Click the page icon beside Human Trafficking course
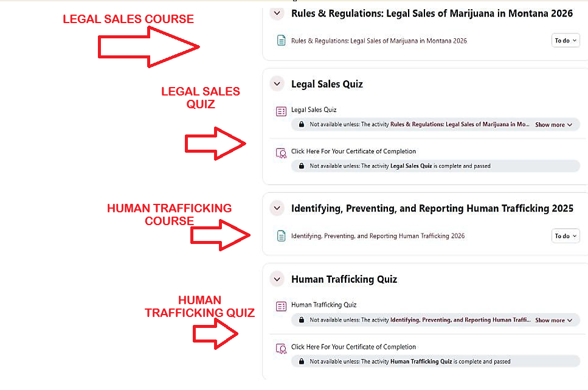This screenshot has height=390, width=588. [x=280, y=235]
